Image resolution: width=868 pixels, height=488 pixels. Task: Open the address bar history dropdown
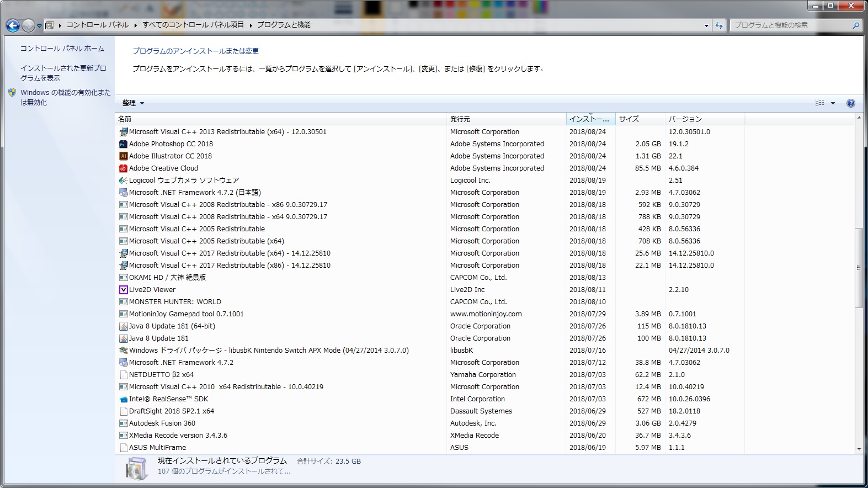(x=706, y=25)
